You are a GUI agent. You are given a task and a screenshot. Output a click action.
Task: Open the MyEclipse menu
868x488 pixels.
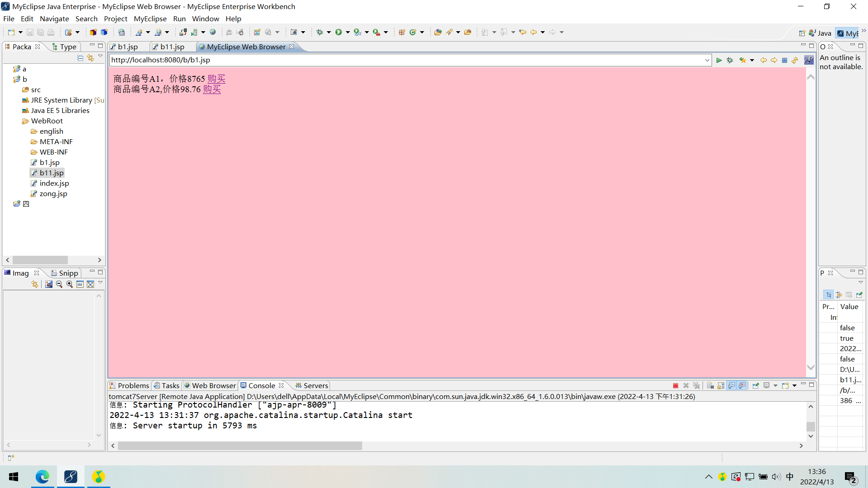pyautogui.click(x=150, y=19)
